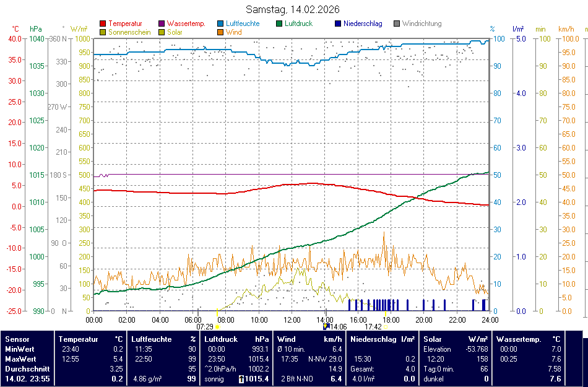Click the Temperatur column header in table
The width and height of the screenshot is (588, 387).
pyautogui.click(x=79, y=339)
